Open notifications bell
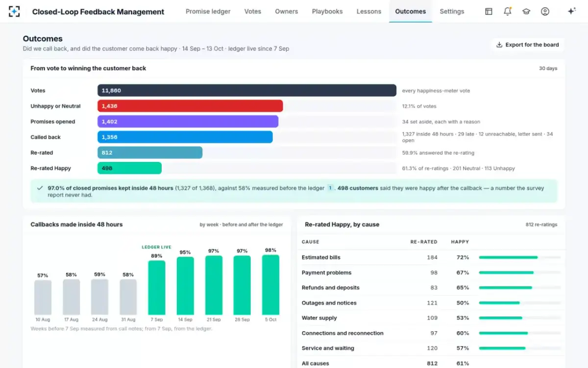The image size is (588, 368). [x=508, y=11]
